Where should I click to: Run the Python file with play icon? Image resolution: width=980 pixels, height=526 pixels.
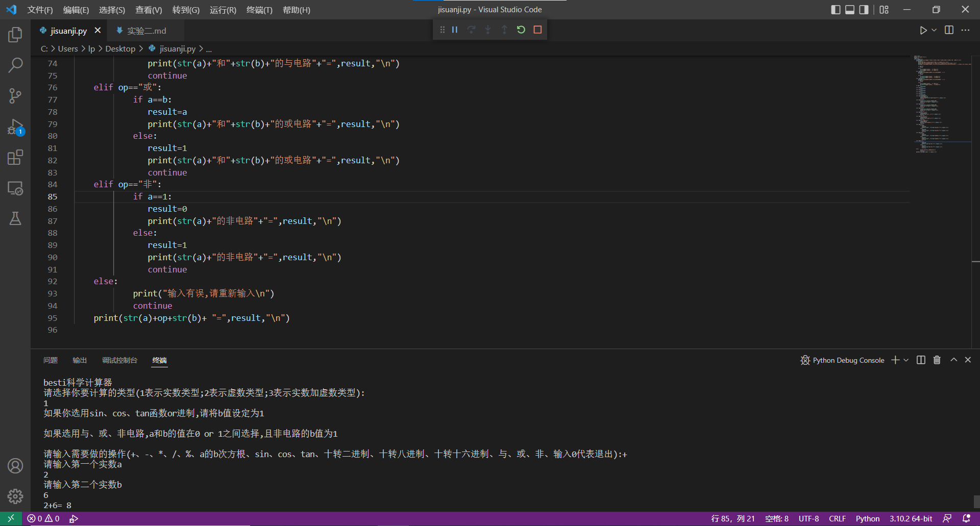tap(923, 30)
